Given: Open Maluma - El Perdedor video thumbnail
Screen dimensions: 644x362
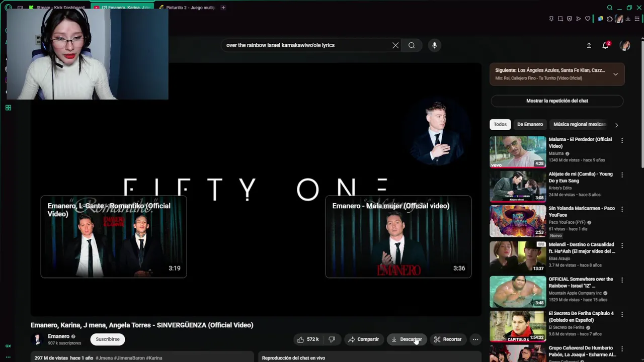Looking at the screenshot, I should click(x=518, y=152).
